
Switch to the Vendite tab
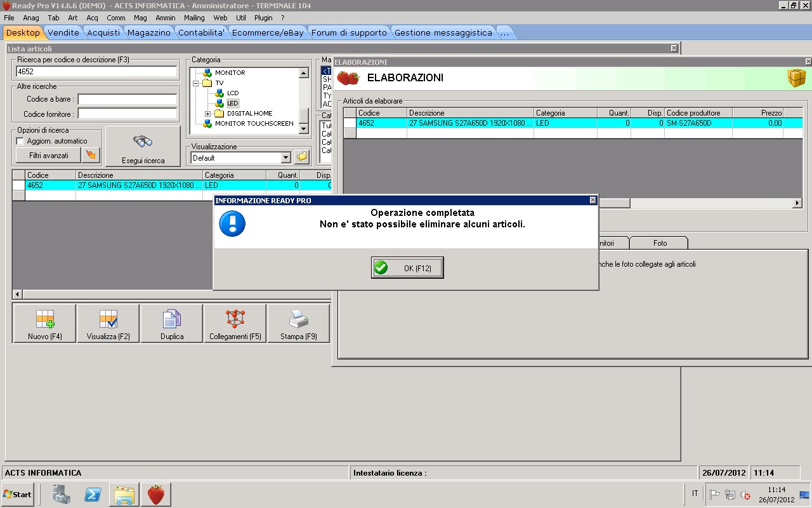(63, 32)
